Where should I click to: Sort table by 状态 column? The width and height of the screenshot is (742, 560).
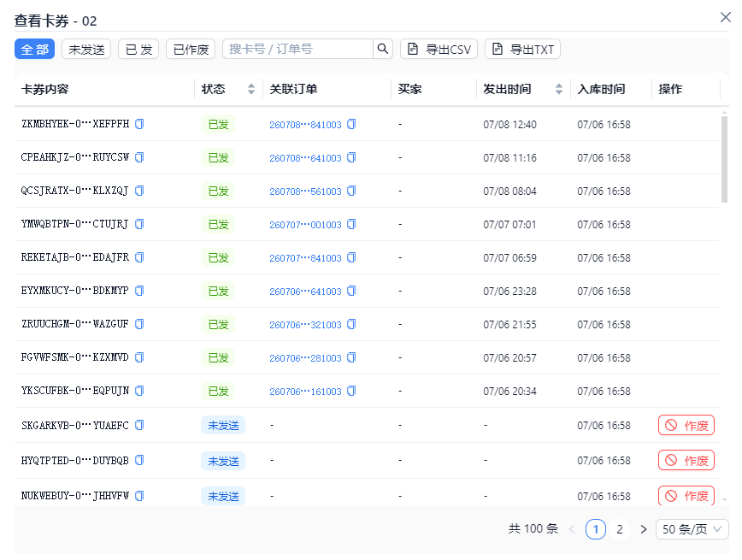(251, 89)
